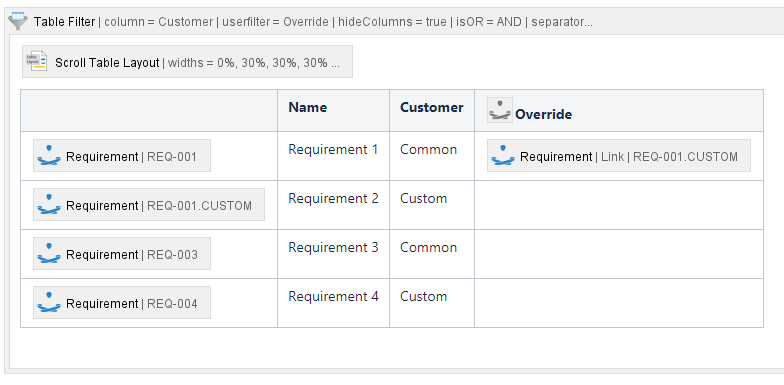Click the Override column header text
Viewport: 784px width, 385px height.
tap(544, 114)
